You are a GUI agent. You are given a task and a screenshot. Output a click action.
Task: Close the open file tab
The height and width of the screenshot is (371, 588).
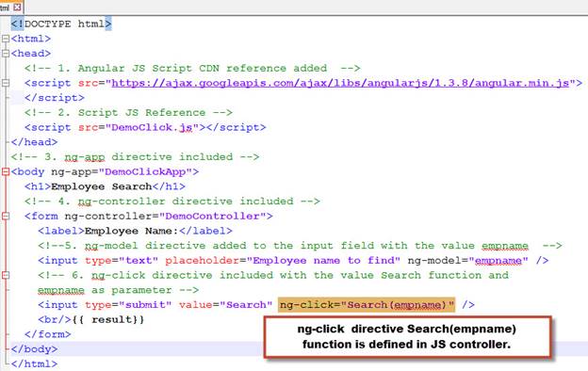[x=17, y=8]
